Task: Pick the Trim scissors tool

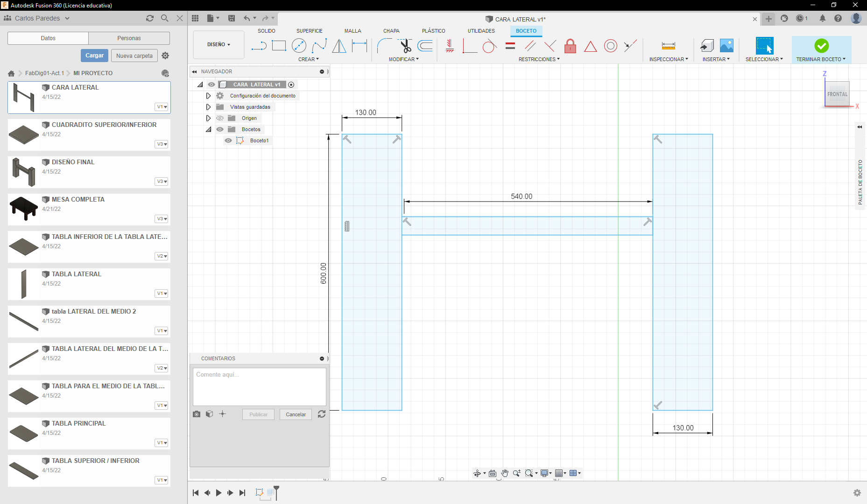Action: pyautogui.click(x=405, y=46)
